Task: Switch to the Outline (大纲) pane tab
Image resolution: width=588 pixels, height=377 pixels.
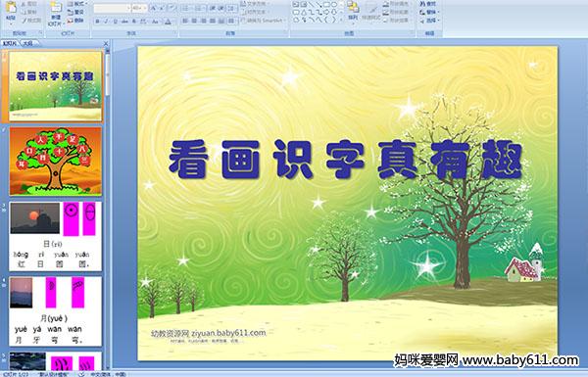Action: point(27,43)
